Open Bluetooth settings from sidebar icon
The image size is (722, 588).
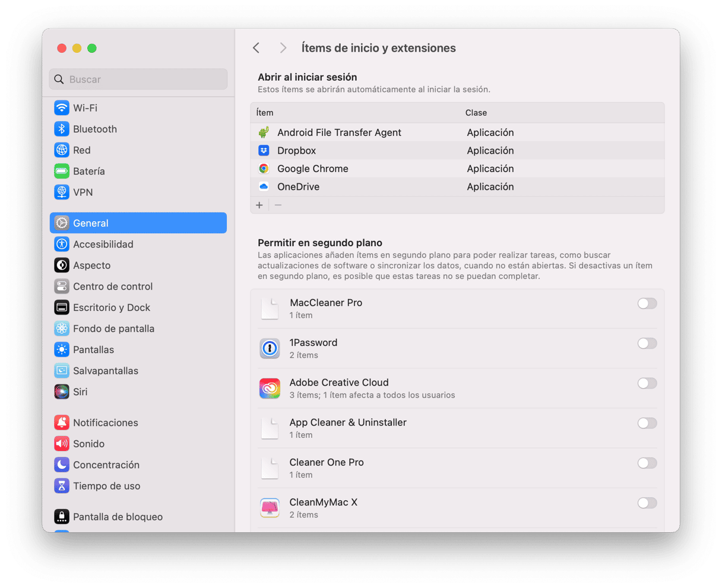tap(62, 129)
